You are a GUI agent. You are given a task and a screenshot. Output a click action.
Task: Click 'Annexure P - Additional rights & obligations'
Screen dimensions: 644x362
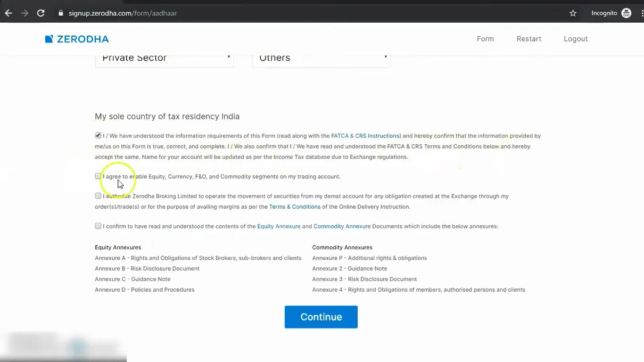pyautogui.click(x=369, y=258)
